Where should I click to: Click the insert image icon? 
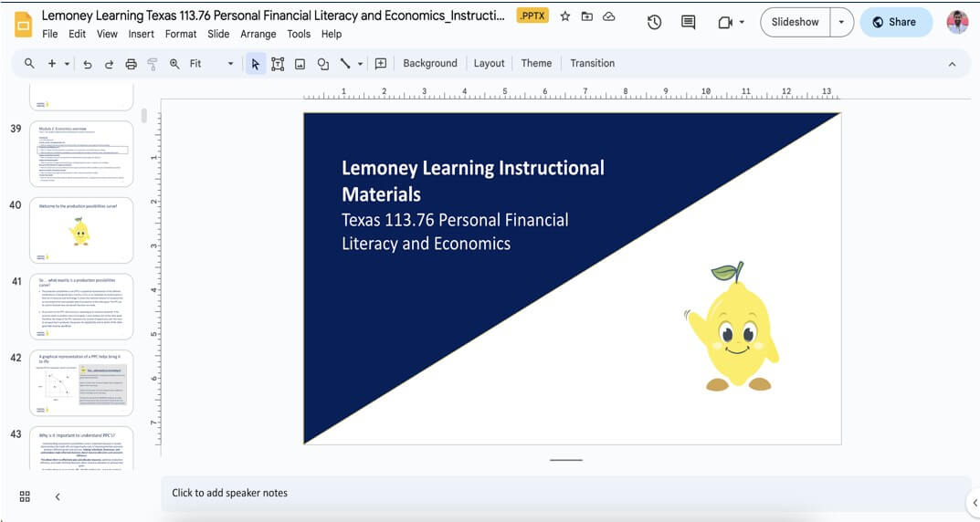coord(300,64)
